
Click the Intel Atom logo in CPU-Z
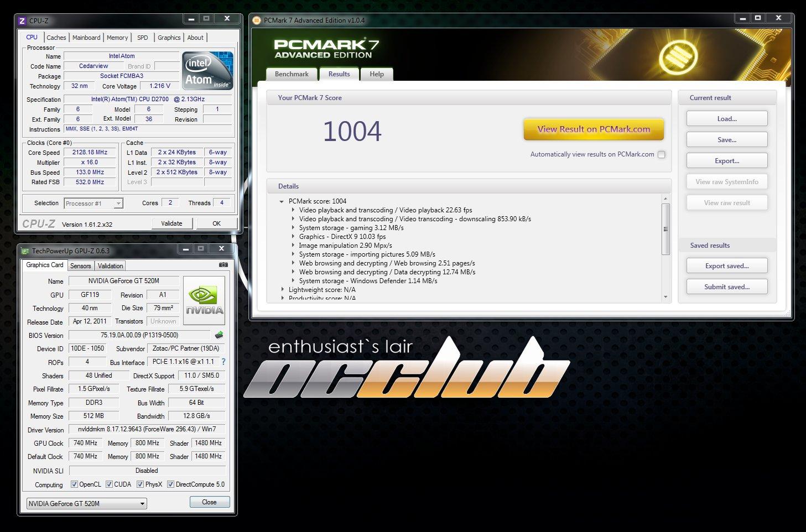pyautogui.click(x=208, y=70)
